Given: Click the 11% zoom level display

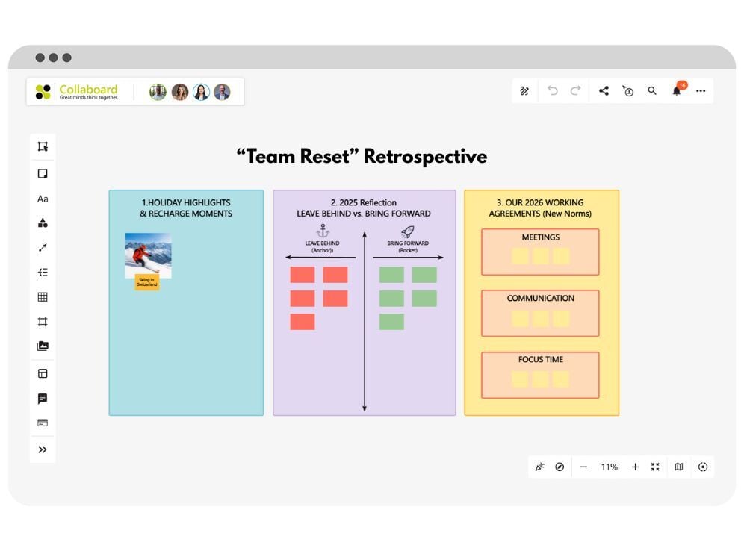Looking at the screenshot, I should pos(609,467).
